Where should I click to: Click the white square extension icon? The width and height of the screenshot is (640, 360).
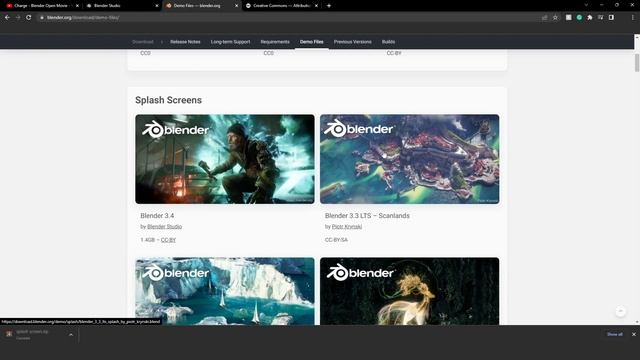point(569,18)
